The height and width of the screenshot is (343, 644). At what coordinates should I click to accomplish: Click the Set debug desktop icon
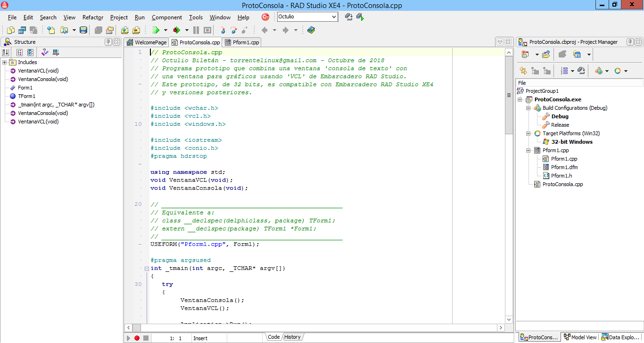360,17
